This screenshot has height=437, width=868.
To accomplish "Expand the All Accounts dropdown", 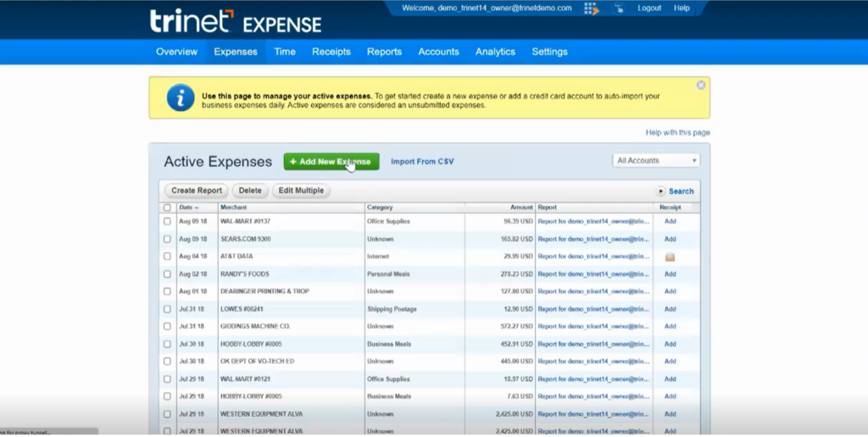I will point(657,161).
